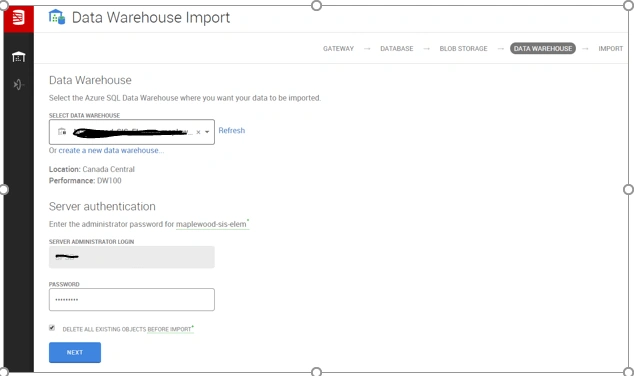Click the Password input field
634x376 pixels.
pyautogui.click(x=132, y=300)
